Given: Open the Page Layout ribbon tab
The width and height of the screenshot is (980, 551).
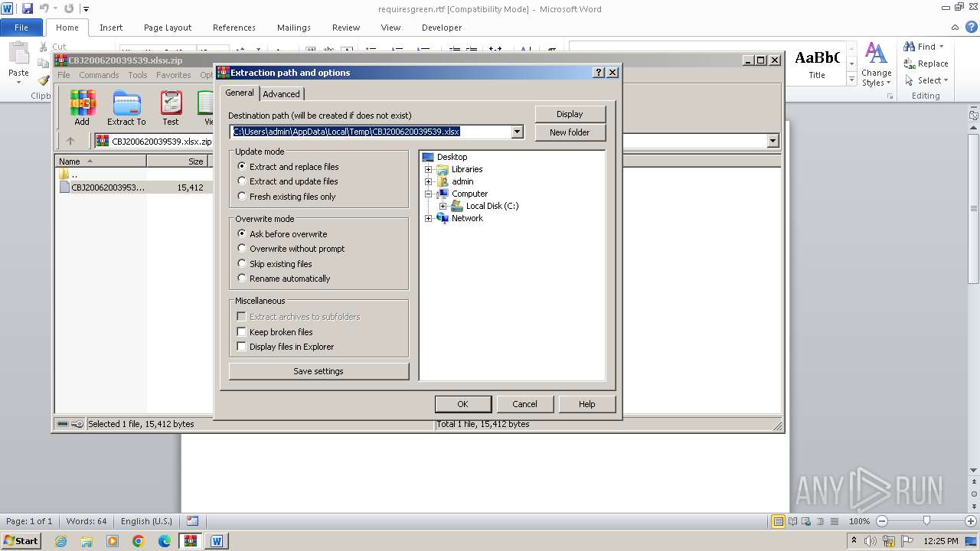Looking at the screenshot, I should [168, 28].
